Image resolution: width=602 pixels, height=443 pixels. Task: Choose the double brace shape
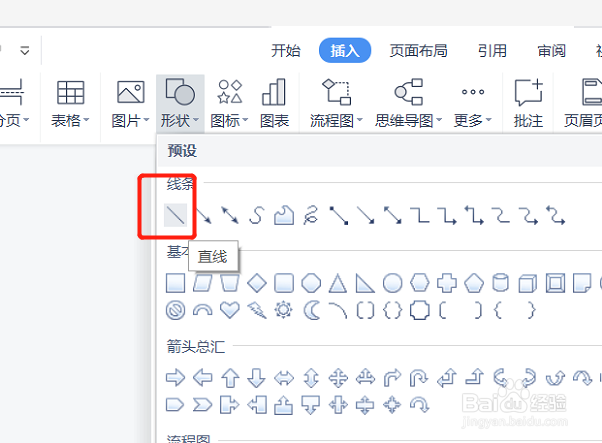tap(392, 310)
